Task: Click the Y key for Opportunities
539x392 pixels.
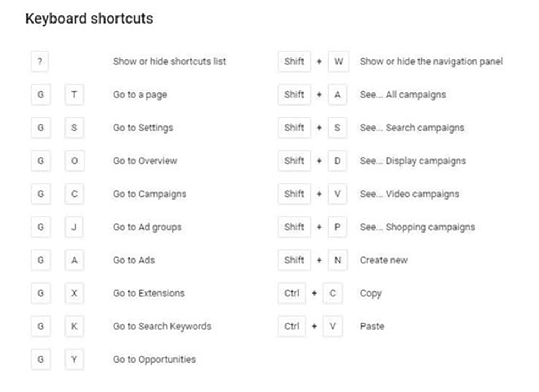Action: click(x=74, y=360)
